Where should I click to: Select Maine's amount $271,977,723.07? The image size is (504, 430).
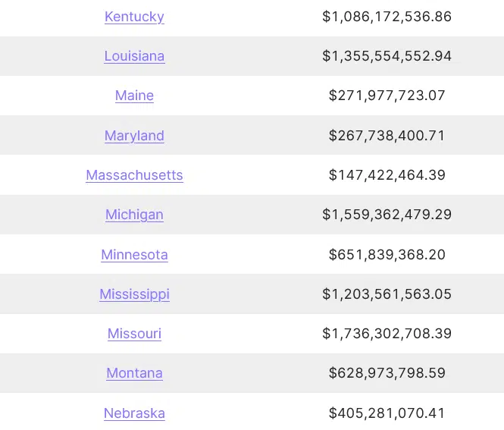387,96
